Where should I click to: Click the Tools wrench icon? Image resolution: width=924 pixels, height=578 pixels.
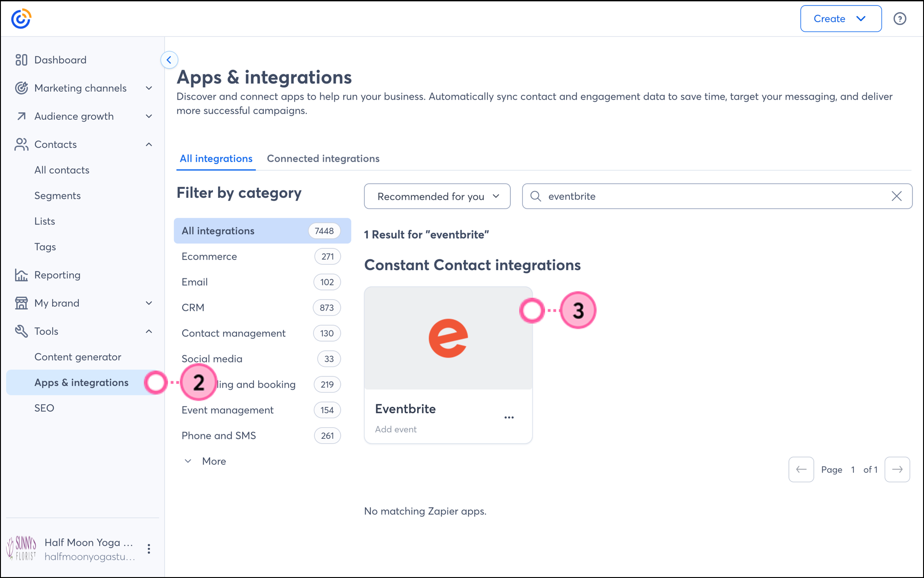click(x=21, y=331)
